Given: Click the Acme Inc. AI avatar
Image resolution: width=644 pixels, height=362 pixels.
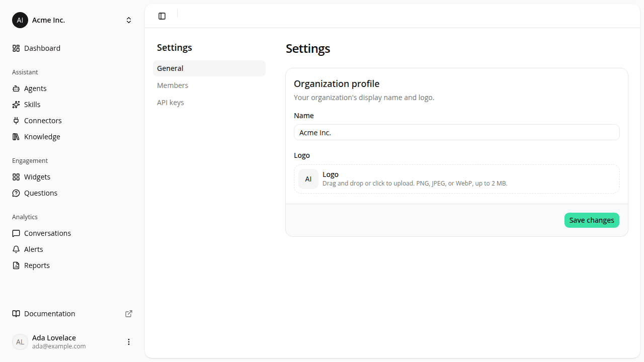Looking at the screenshot, I should click(20, 20).
